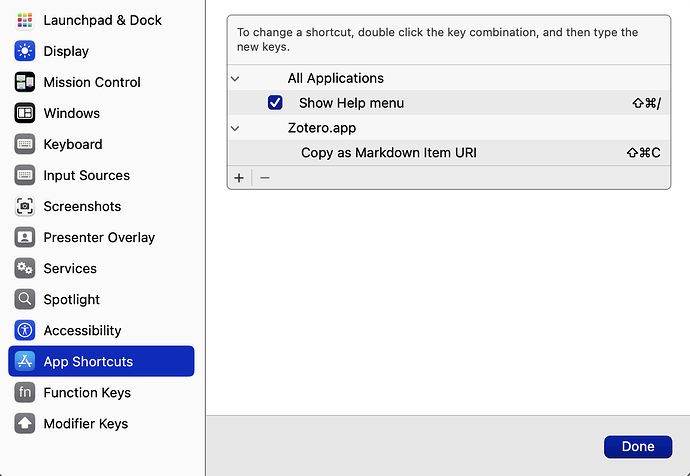The image size is (690, 476).
Task: Select the Mission Control icon
Action: 25,82
